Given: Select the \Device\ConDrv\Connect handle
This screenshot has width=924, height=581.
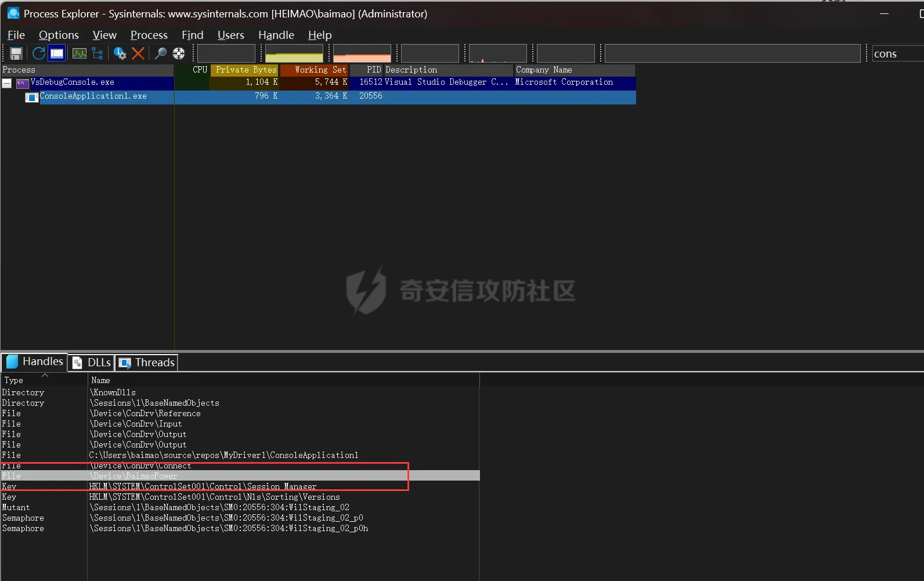Looking at the screenshot, I should 240,465.
